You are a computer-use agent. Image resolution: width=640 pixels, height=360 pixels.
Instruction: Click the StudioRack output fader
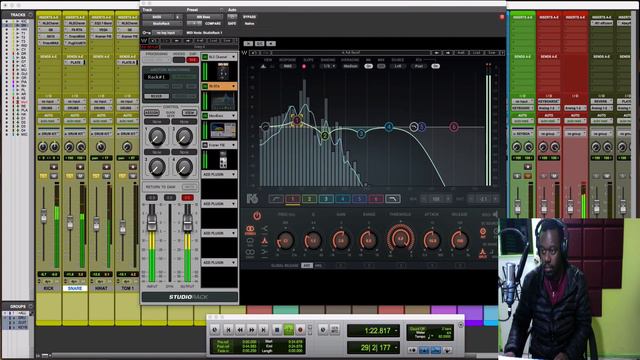pos(187,222)
